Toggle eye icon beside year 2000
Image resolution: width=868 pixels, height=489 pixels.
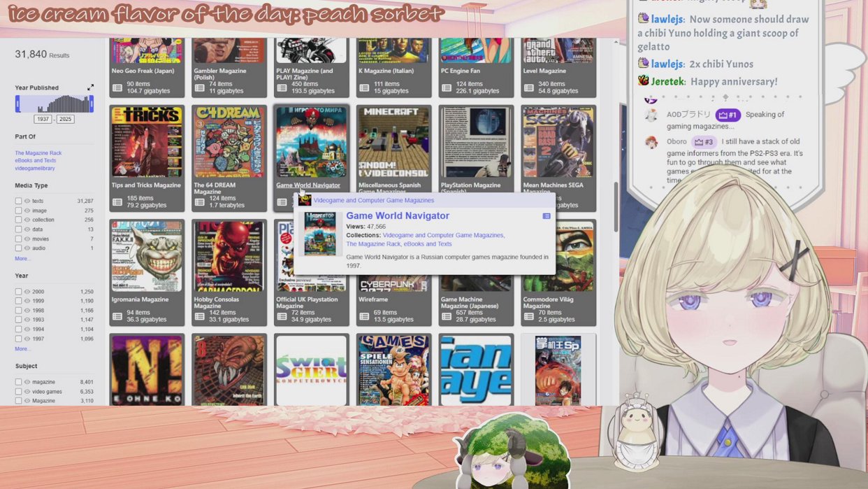[27, 292]
